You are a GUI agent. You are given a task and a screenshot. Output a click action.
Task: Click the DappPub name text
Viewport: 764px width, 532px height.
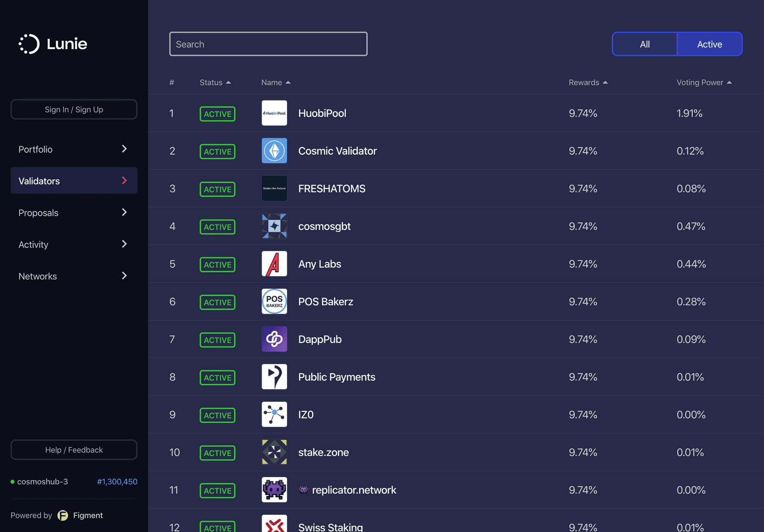[x=320, y=340]
